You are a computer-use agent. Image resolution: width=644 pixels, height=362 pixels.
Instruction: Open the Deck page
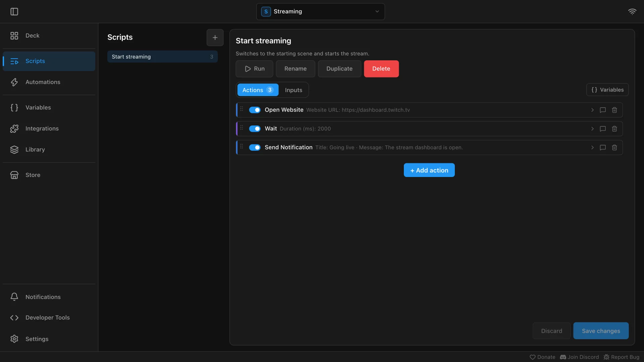pos(49,36)
